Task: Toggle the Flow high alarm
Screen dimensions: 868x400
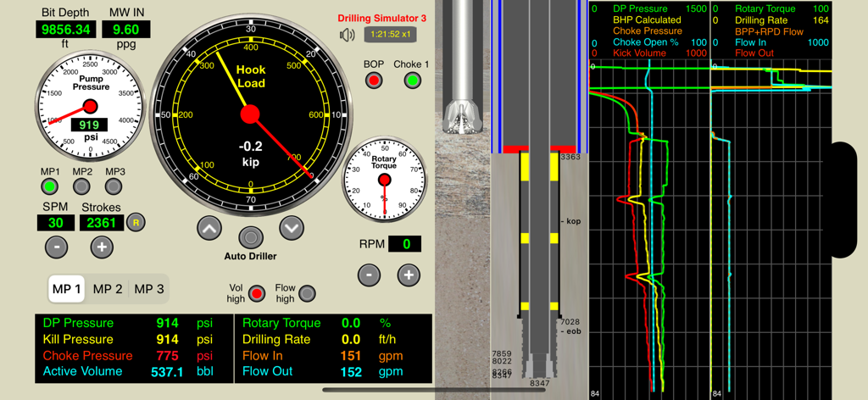Action: click(x=307, y=294)
